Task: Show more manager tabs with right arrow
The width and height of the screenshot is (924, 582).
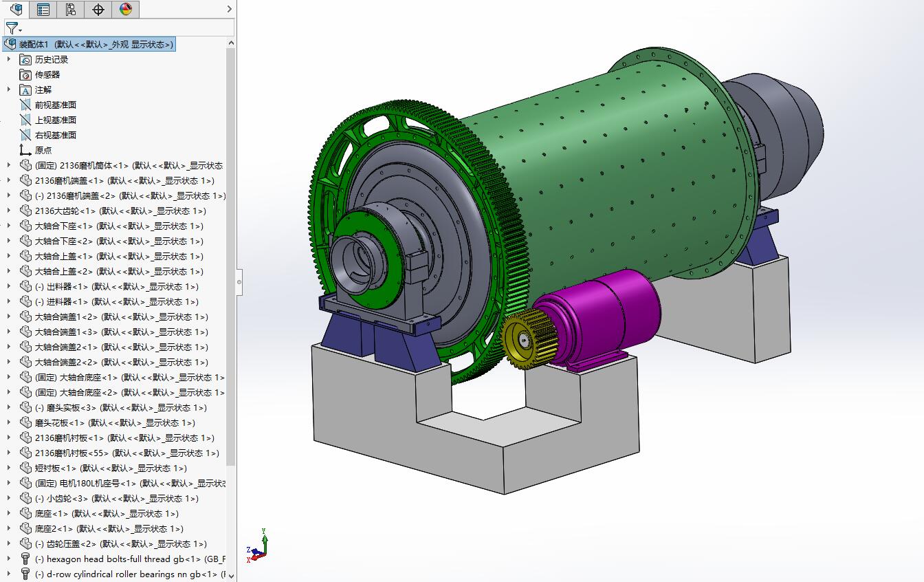Action: coord(230,9)
